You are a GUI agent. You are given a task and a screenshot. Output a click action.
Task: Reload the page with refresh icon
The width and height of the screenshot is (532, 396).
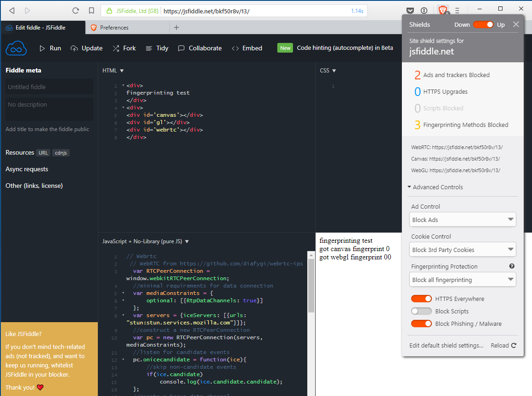pos(75,11)
